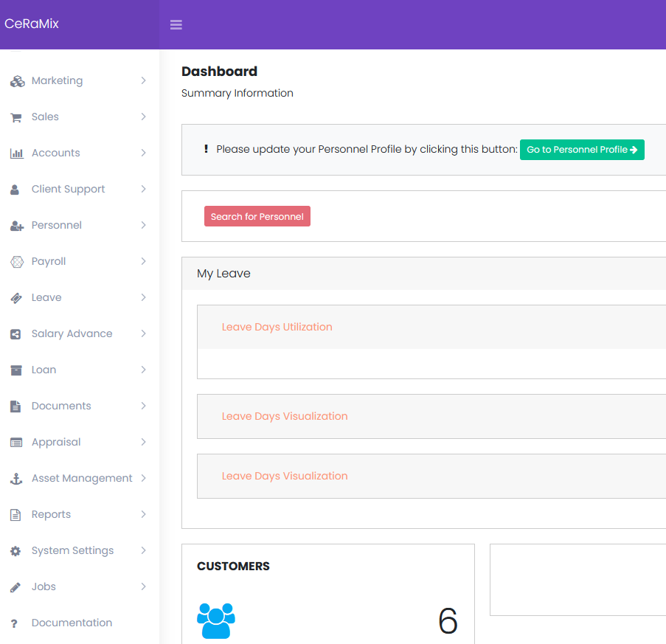This screenshot has width=666, height=644.
Task: Click the Salary Advance share icon
Action: click(x=15, y=334)
